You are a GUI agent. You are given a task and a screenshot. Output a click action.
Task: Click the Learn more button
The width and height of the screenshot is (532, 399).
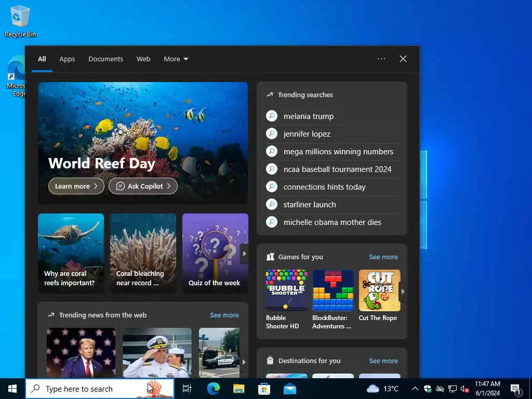[76, 186]
